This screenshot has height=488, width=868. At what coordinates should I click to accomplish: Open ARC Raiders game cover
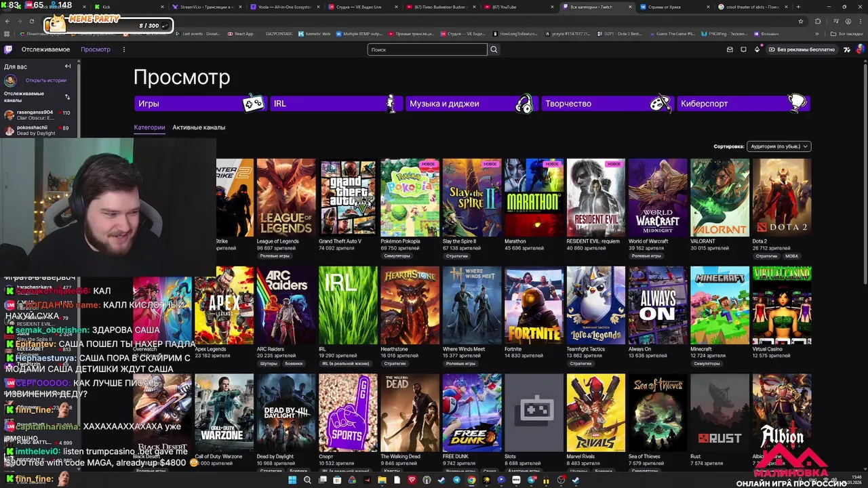286,306
